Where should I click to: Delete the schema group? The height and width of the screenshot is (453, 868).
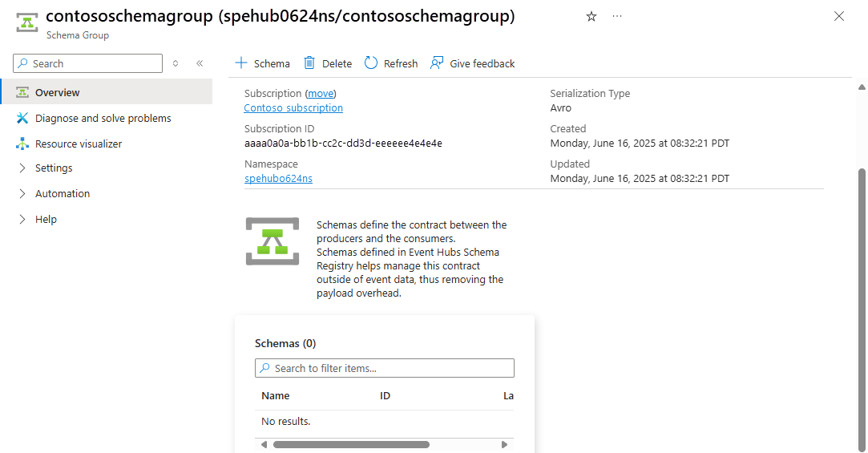tap(328, 63)
